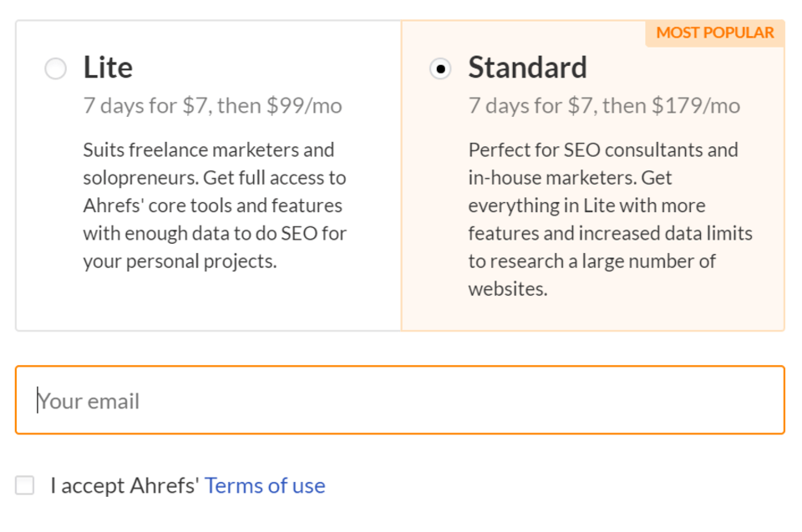Viewport: 802px width, 532px height.
Task: Click the $179/mo price in Standard plan
Action: click(696, 106)
